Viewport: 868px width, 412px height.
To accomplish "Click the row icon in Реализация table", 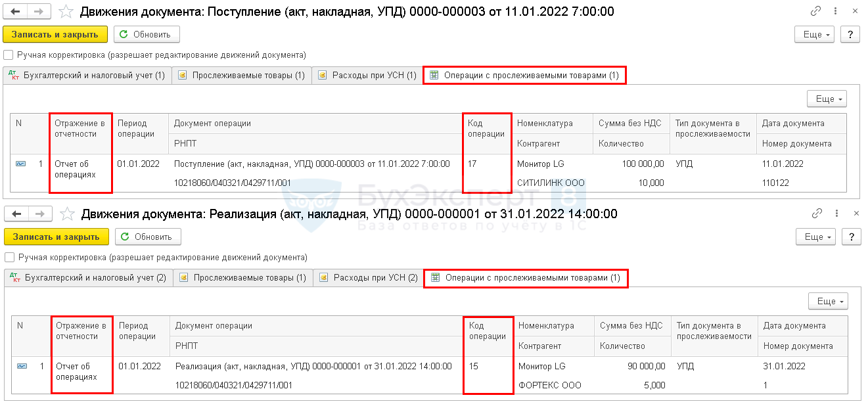I will (x=23, y=367).
